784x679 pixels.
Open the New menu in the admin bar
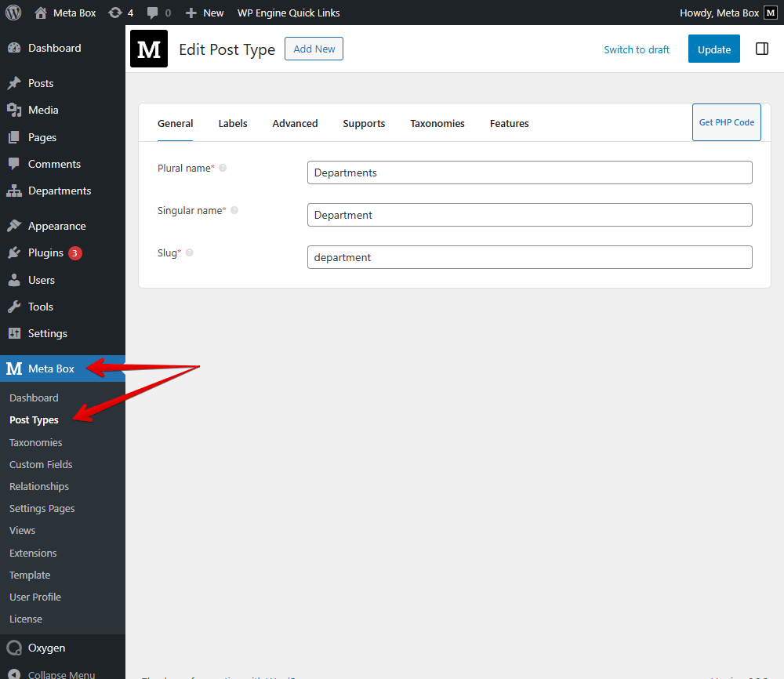[x=203, y=12]
